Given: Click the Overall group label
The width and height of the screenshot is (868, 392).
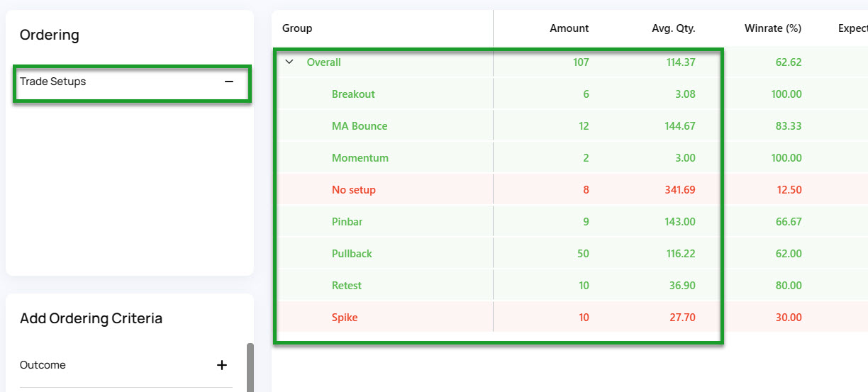Looking at the screenshot, I should (323, 62).
